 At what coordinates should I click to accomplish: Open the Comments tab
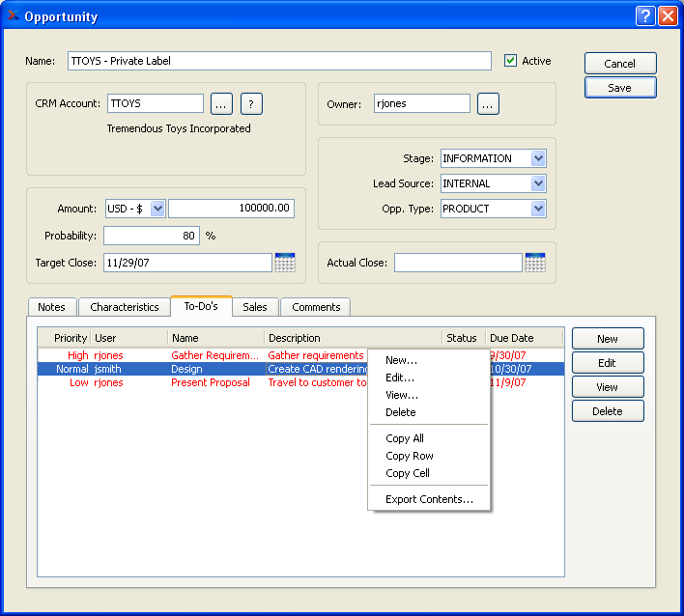point(316,307)
